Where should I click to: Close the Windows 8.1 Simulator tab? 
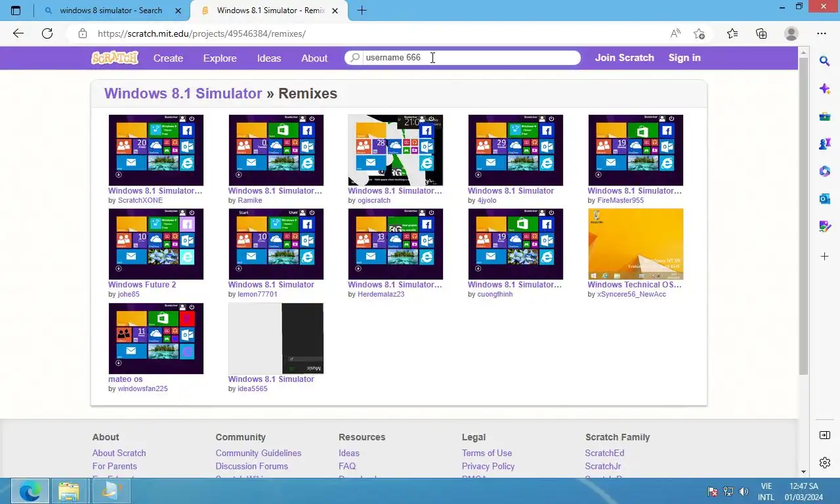(336, 10)
